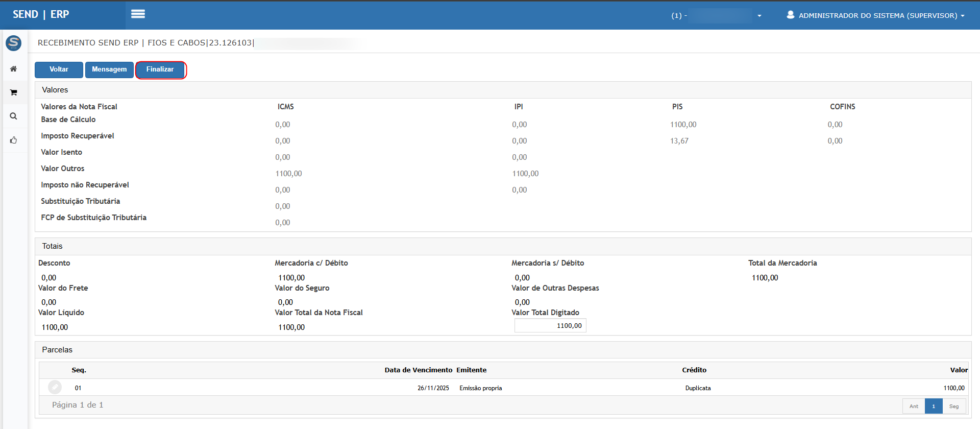The height and width of the screenshot is (429, 980).
Task: Go to home via house icon
Action: pyautogui.click(x=14, y=69)
